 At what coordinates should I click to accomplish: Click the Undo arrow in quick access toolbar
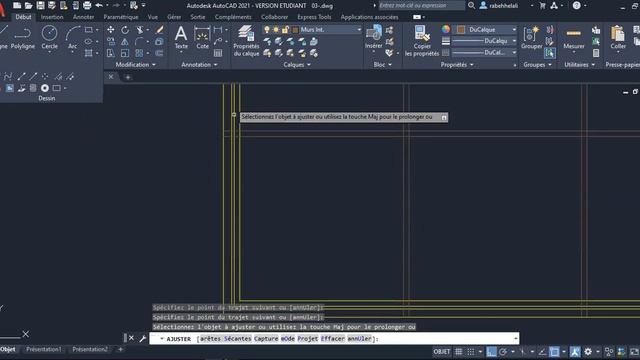[99, 5]
